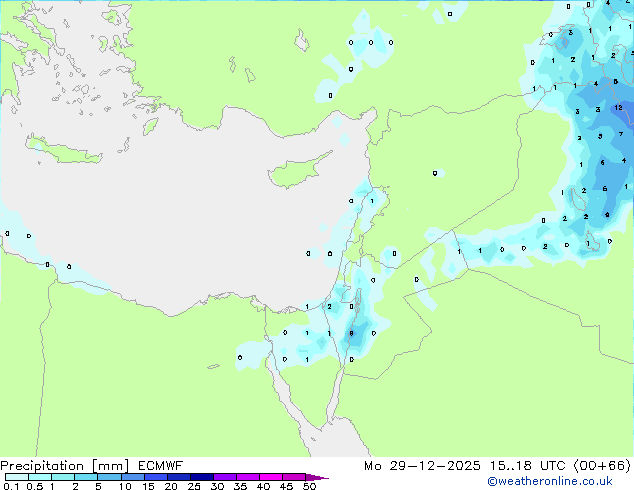Click the 8 mm value near Dead Sea

[351, 334]
